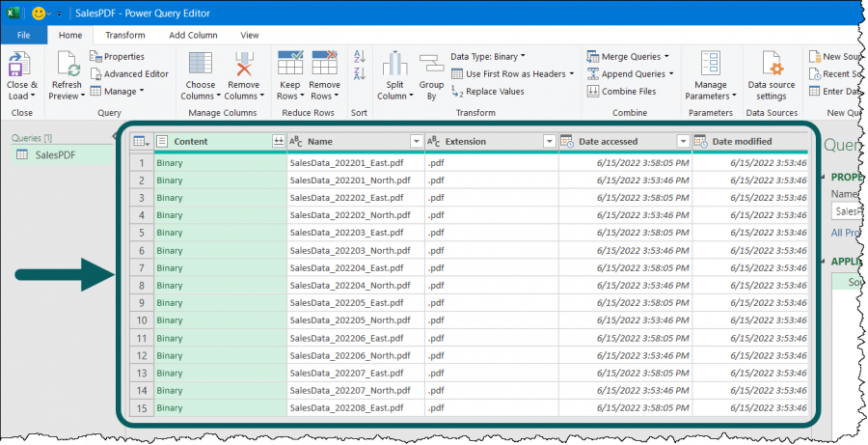Viewport: 868px width, 445px height.
Task: Click the Remove Columns icon
Action: (241, 68)
